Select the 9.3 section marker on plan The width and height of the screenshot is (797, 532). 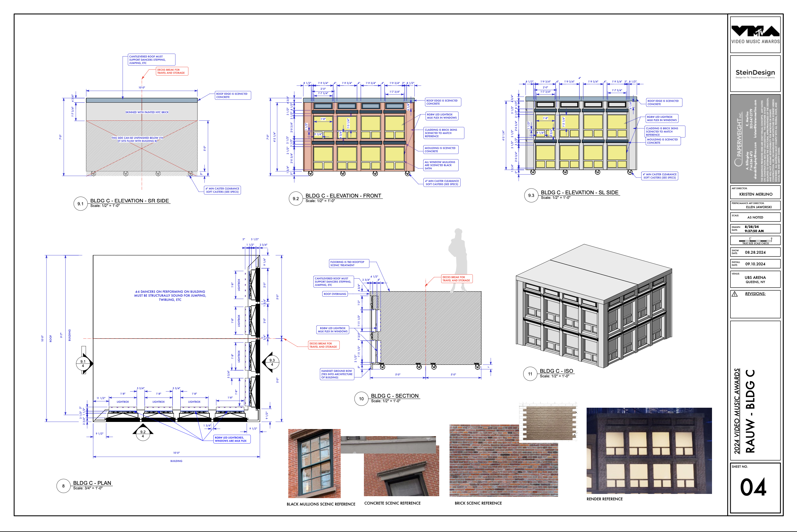pos(272,362)
